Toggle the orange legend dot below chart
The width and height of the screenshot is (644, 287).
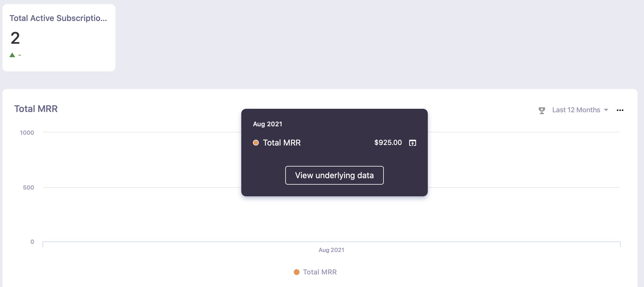tap(297, 272)
